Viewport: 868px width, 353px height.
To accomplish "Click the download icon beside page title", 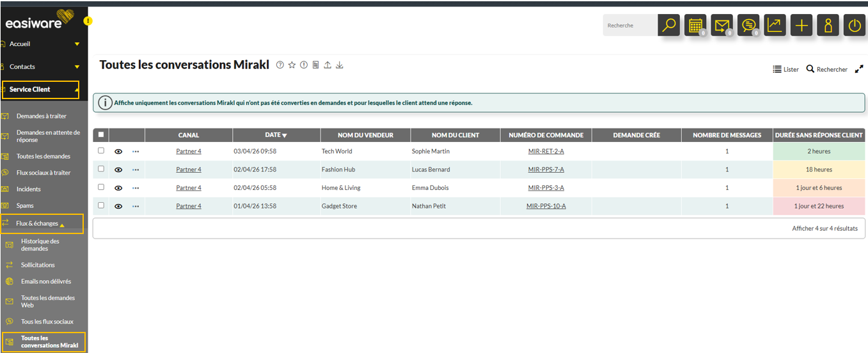I will click(340, 65).
